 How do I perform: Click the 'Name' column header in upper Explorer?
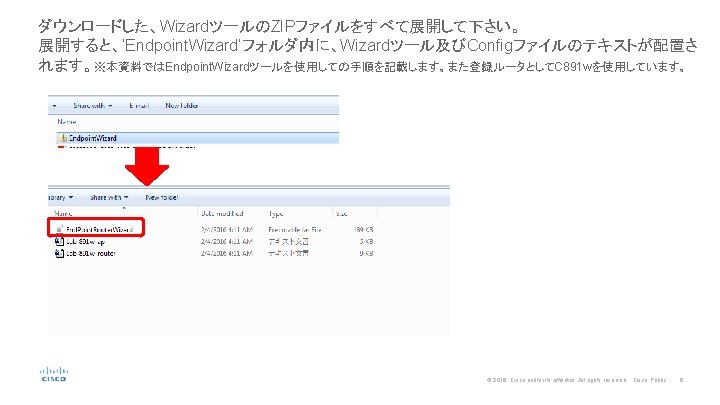[67, 122]
